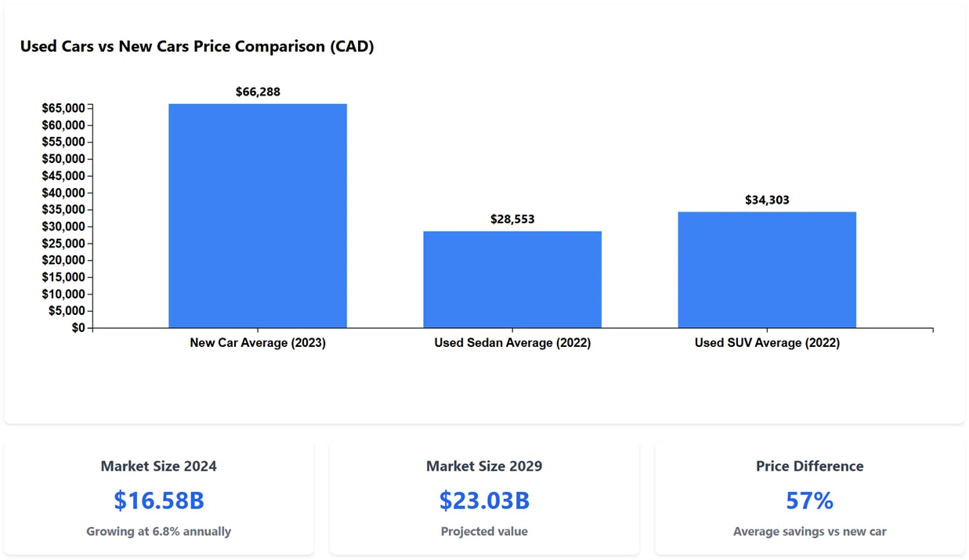Click the Used Sedan Average (2022) axis label
The image size is (969, 560).
tap(512, 343)
